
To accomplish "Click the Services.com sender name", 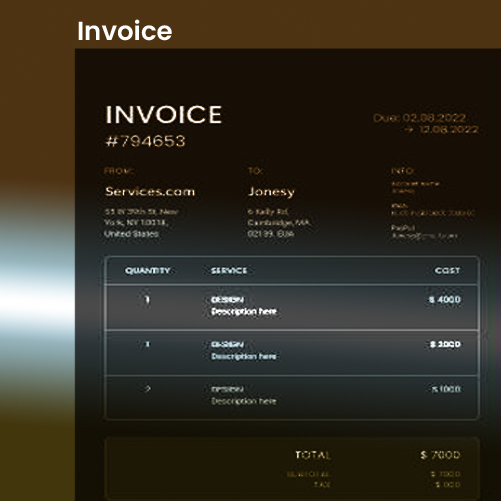I will click(x=150, y=191).
